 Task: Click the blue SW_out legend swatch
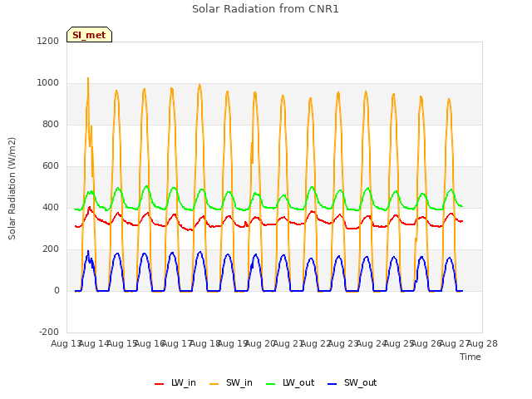click(332, 384)
